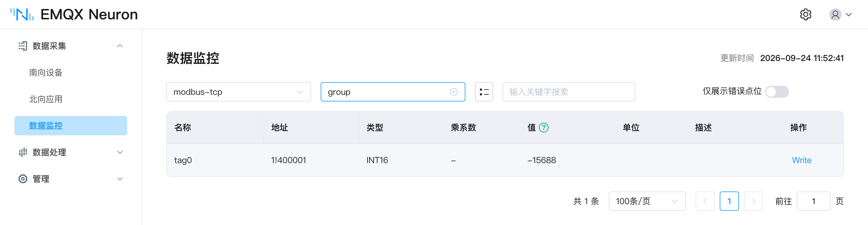868x225 pixels.
Task: Click the 管理 gear icon in sidebar
Action: (x=23, y=179)
